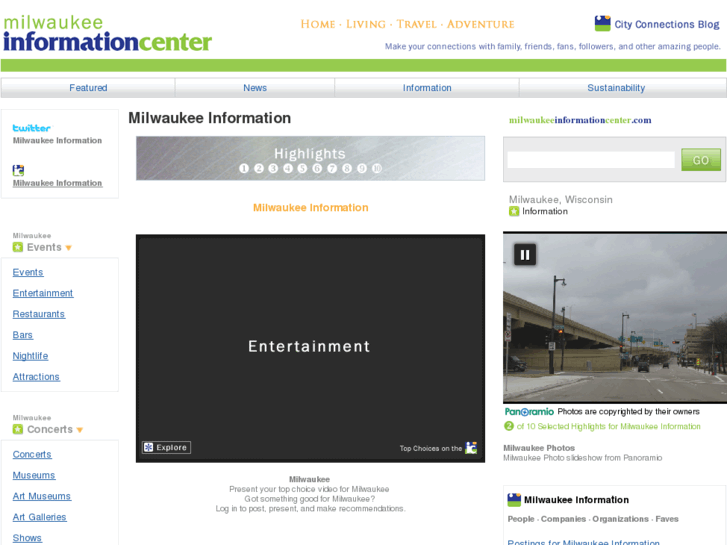
Task: Open Postings for Milwaukee Information link
Action: (583, 542)
